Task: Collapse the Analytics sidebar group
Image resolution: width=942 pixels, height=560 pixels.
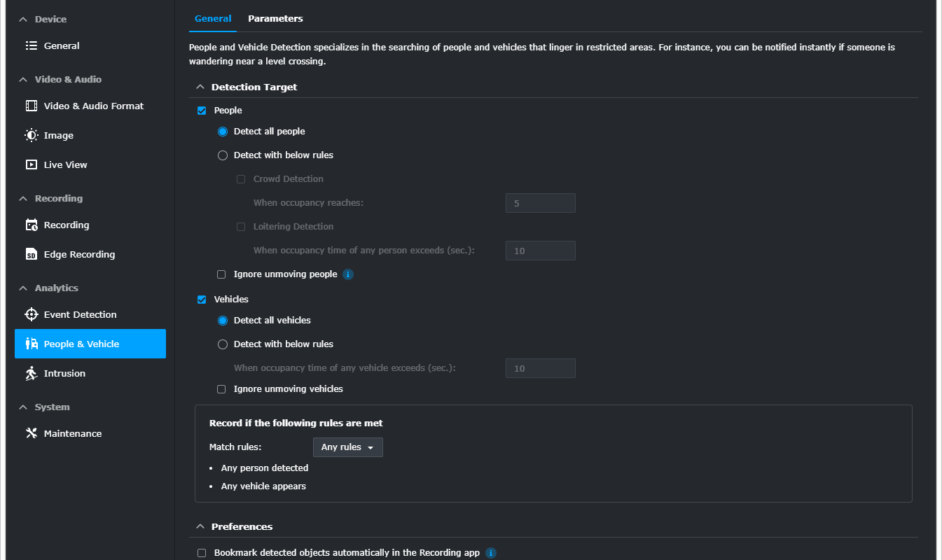Action: pyautogui.click(x=23, y=288)
